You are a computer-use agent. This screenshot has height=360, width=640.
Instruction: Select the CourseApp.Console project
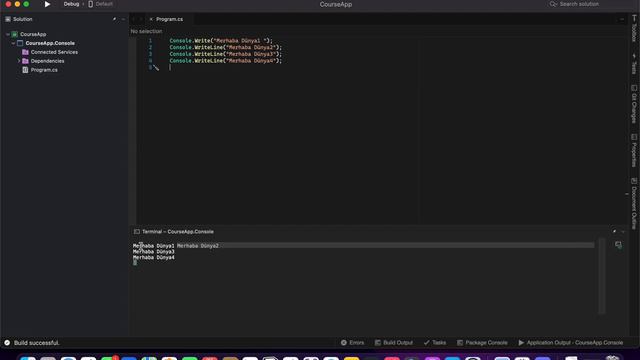50,43
